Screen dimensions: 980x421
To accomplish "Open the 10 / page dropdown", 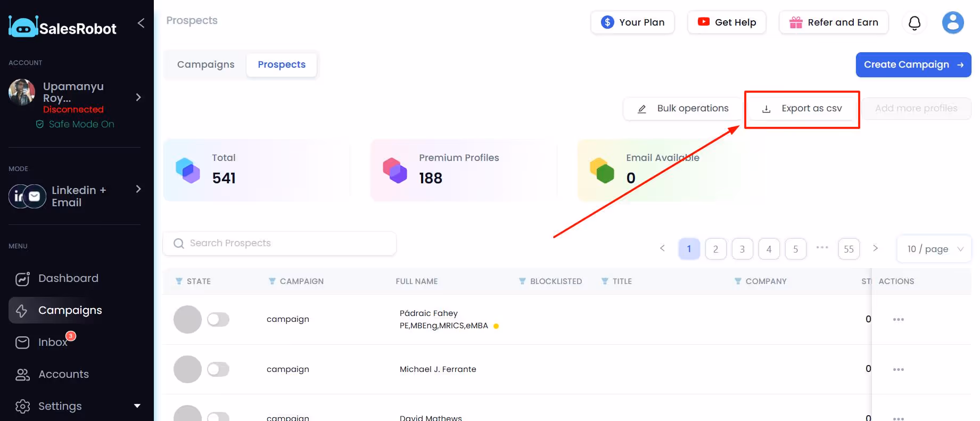I will pos(935,249).
